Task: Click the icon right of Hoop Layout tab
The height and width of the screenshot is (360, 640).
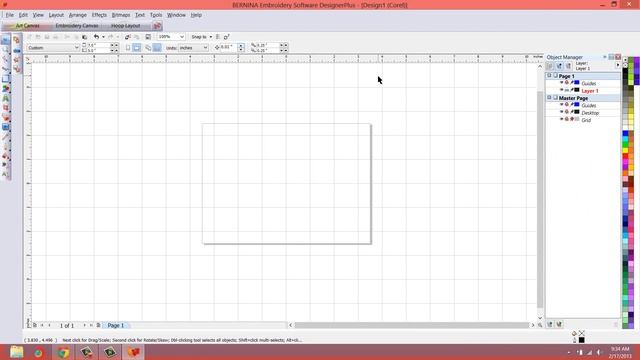Action: tap(157, 26)
